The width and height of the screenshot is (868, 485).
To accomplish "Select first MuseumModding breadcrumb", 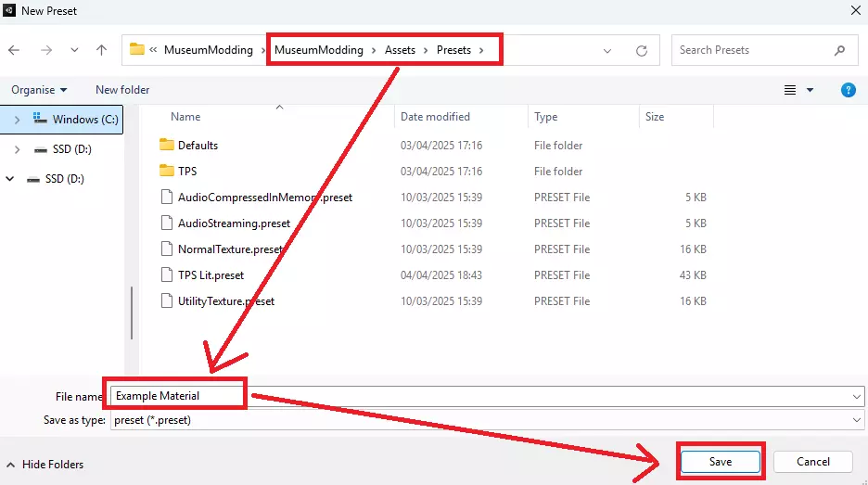I will tap(208, 50).
